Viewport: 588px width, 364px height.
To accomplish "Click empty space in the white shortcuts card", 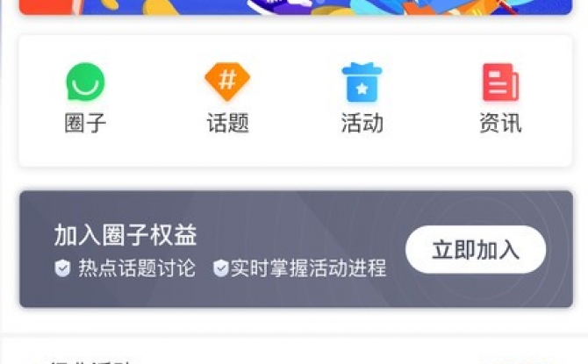I will click(x=296, y=152).
